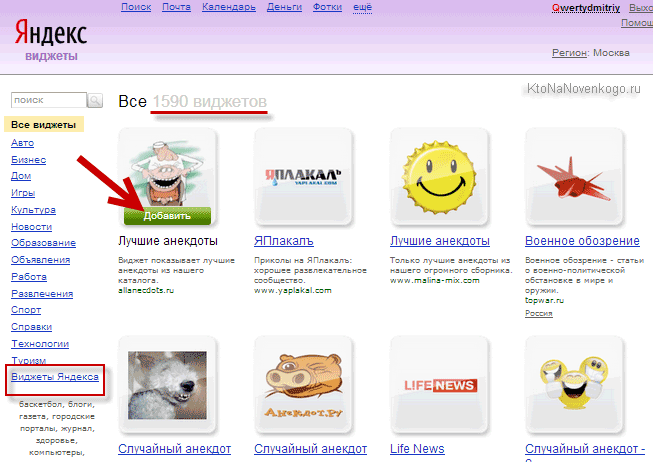
Task: Select the Объявления category
Action: pyautogui.click(x=40, y=260)
